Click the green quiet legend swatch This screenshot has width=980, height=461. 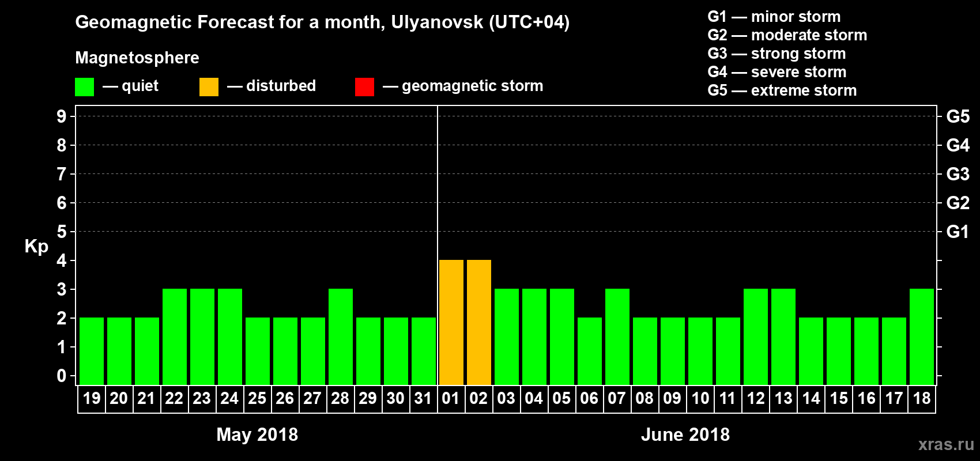point(84,87)
